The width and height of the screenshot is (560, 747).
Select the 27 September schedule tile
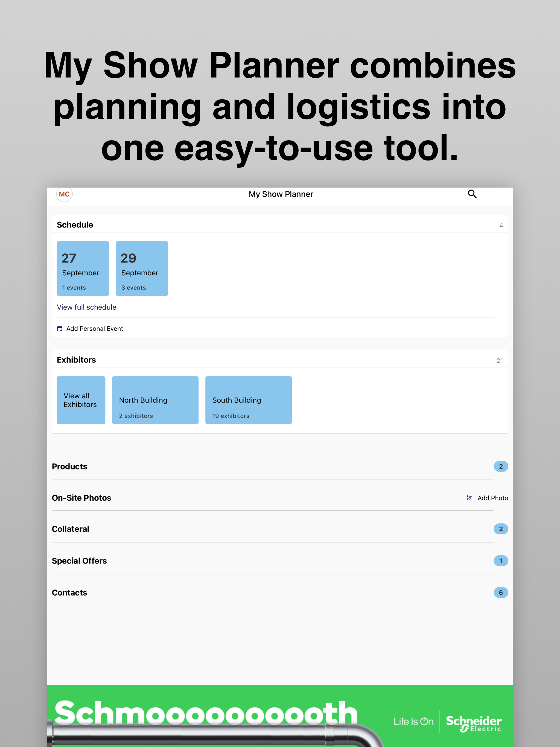83,269
